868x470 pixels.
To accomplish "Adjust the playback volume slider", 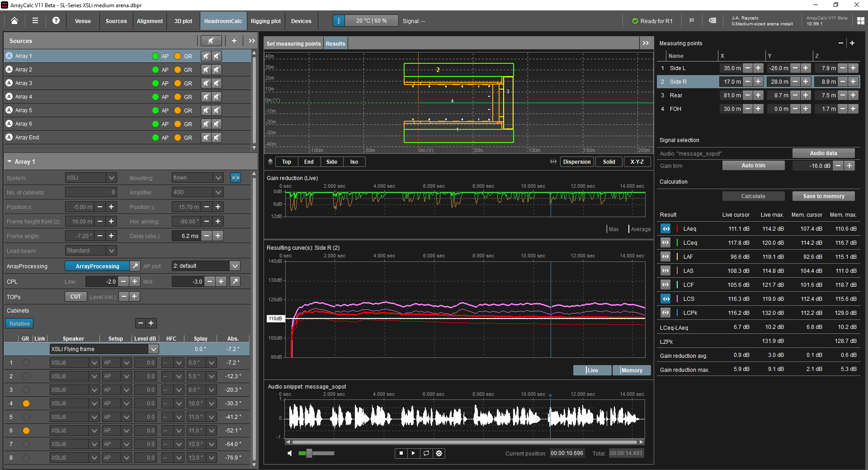I will (309, 453).
